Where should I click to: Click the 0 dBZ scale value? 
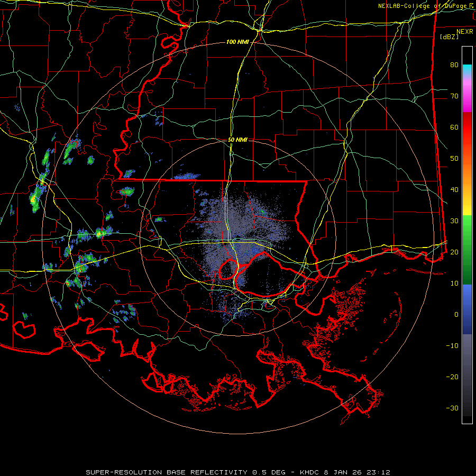[456, 315]
